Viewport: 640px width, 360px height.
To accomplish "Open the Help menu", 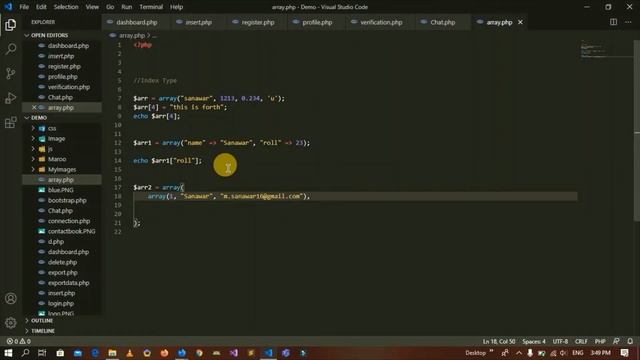I will coord(176,7).
